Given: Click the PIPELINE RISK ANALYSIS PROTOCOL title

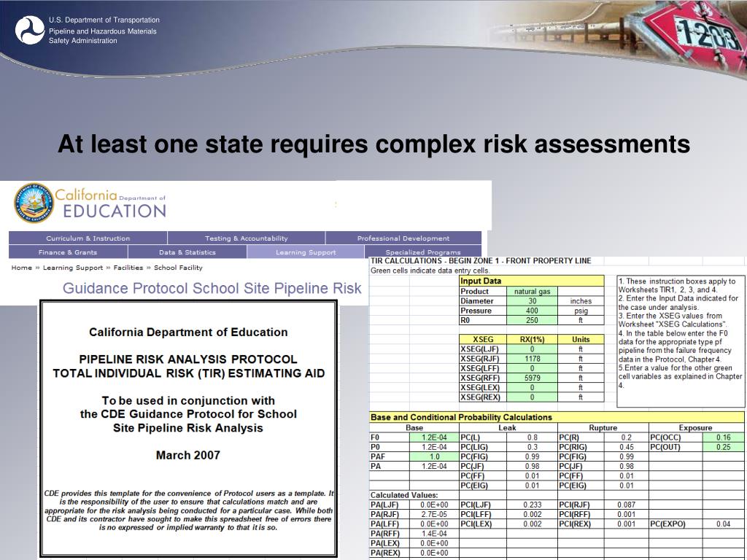Looking at the screenshot, I should click(x=188, y=359).
